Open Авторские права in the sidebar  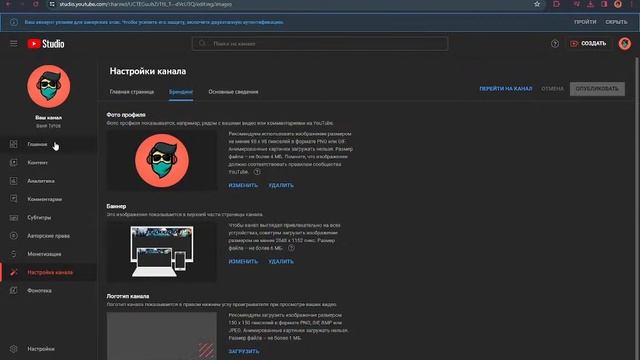49,236
